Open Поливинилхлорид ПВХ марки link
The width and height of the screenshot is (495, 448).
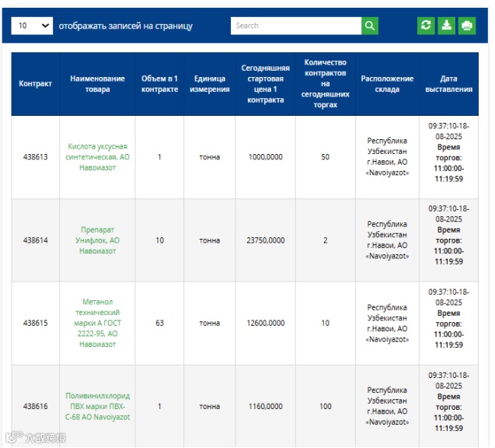97,406
